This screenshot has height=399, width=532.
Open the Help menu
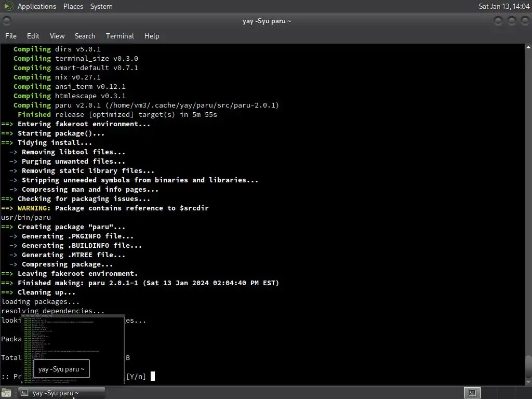coord(152,36)
